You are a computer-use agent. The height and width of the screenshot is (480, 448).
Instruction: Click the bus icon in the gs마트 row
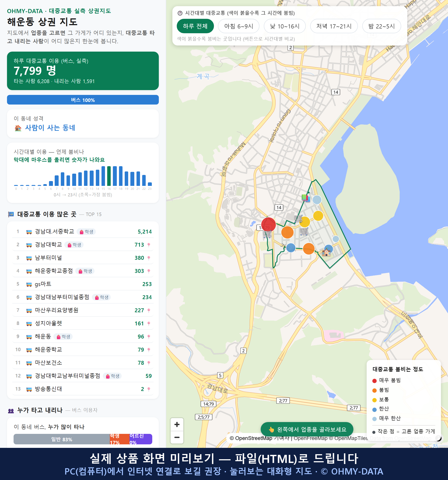29,284
